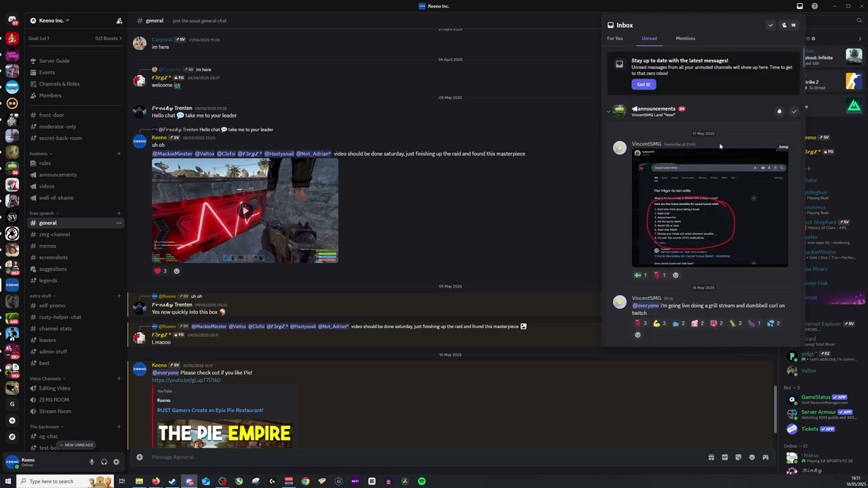Viewport: 868px width, 488px height.
Task: Click the bell notification icon for announcements
Action: (779, 111)
